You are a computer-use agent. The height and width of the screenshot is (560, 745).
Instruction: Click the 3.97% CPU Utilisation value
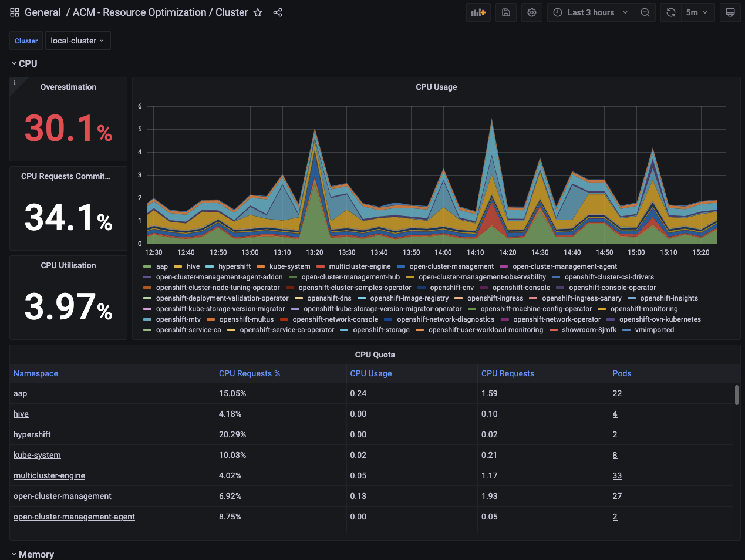(68, 306)
